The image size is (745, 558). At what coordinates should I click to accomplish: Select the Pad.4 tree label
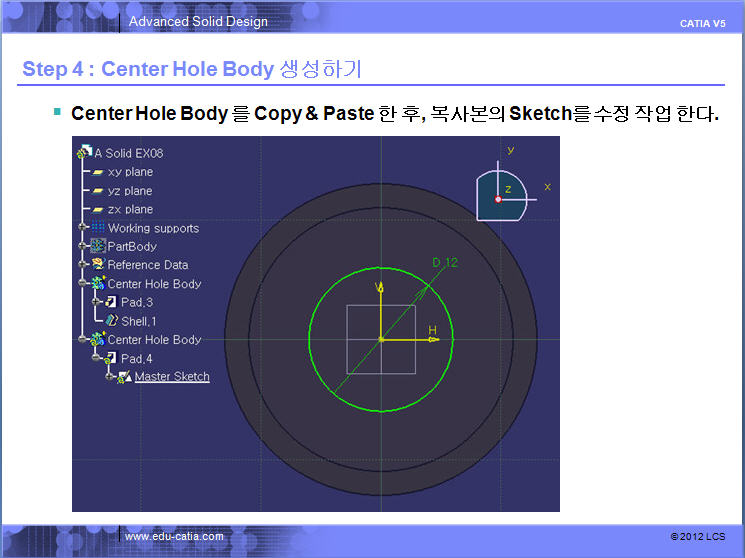(136, 358)
